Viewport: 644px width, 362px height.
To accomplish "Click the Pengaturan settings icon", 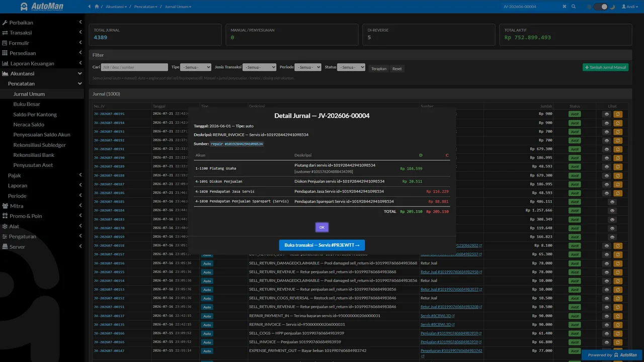I will coord(5,236).
